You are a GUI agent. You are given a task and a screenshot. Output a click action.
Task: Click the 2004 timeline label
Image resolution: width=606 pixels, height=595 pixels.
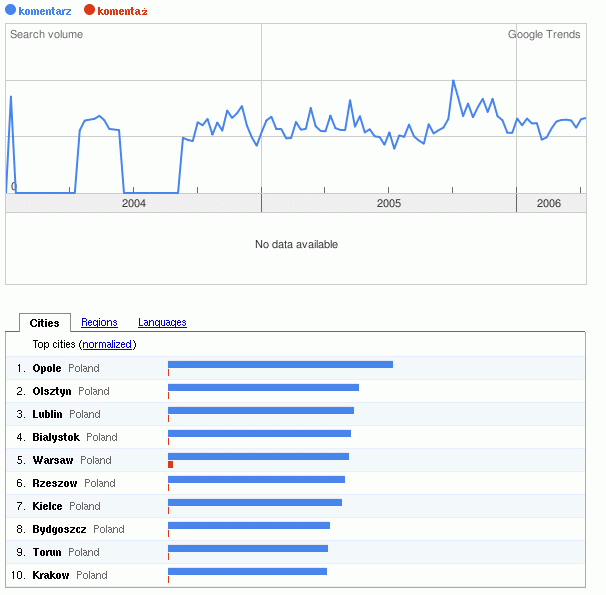133,203
